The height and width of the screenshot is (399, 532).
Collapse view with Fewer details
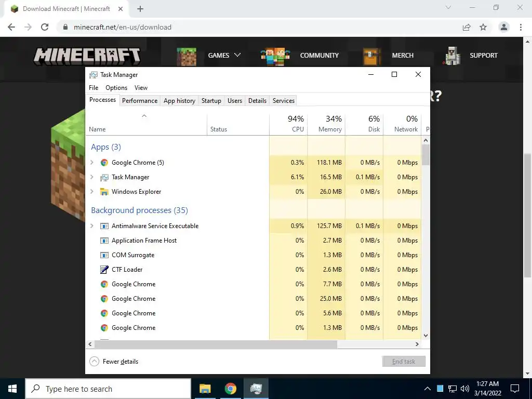(x=114, y=362)
